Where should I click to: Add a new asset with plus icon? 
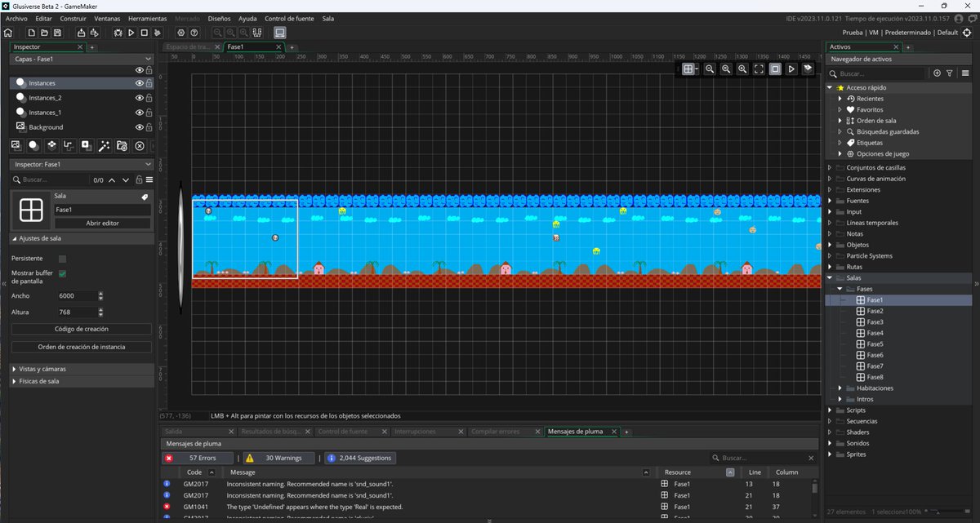point(937,73)
